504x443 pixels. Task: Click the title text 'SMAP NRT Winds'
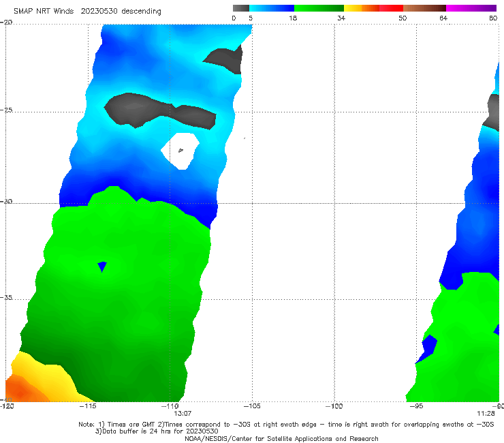click(44, 11)
